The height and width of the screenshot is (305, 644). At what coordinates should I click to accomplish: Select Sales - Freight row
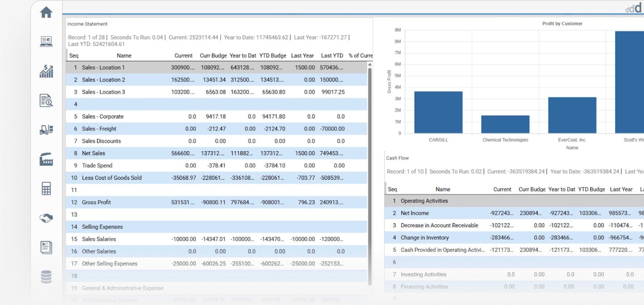216,129
